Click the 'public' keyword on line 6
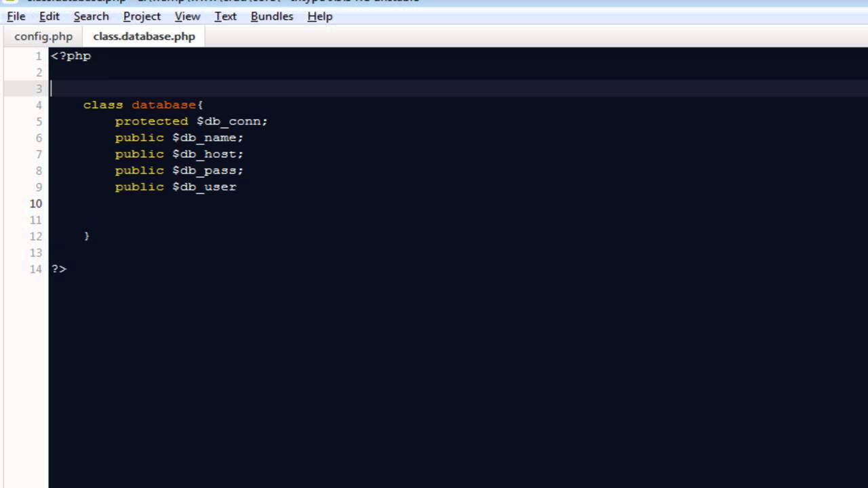 139,138
